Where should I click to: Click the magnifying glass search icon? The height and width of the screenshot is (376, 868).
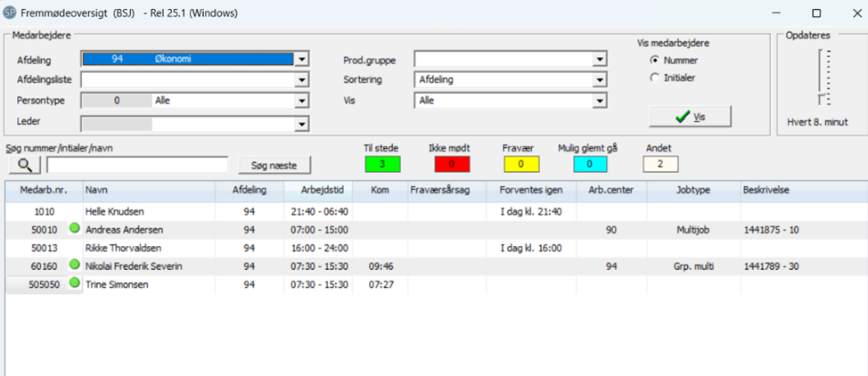pyautogui.click(x=26, y=165)
